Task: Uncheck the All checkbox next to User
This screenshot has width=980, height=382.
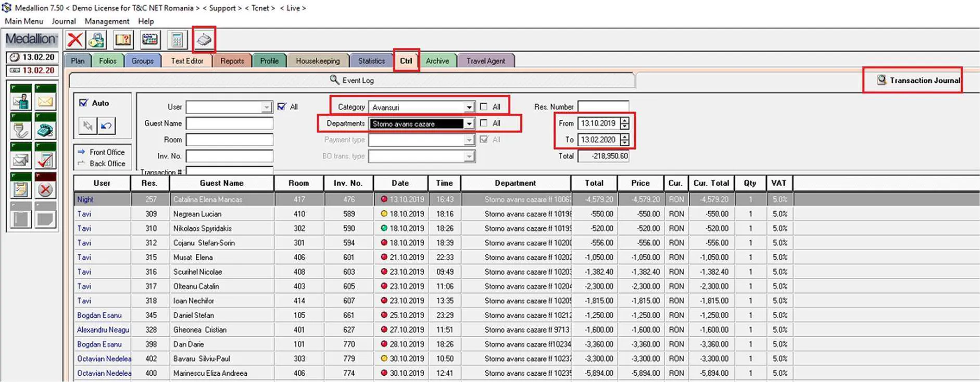Action: pyautogui.click(x=282, y=107)
